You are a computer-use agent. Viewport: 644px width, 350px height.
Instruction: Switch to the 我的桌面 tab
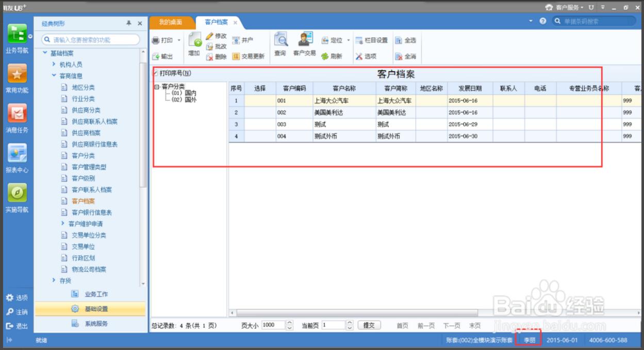point(171,23)
